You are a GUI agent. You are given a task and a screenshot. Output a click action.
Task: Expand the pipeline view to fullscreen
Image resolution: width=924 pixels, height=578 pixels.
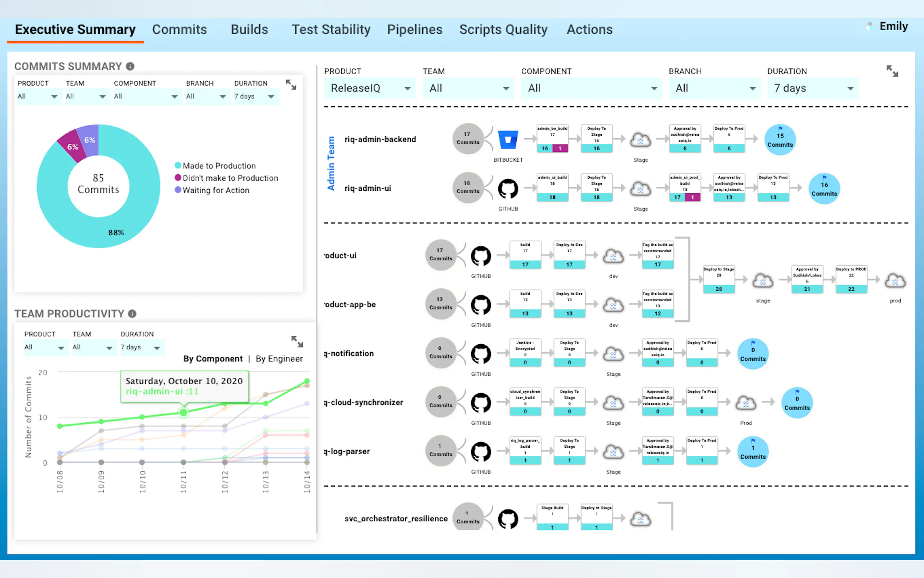[892, 71]
